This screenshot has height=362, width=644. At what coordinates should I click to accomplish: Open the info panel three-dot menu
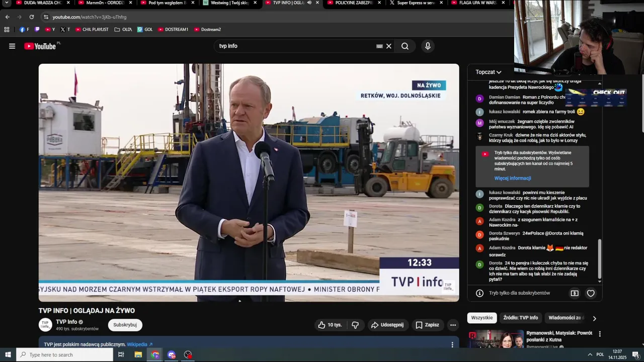click(x=452, y=344)
